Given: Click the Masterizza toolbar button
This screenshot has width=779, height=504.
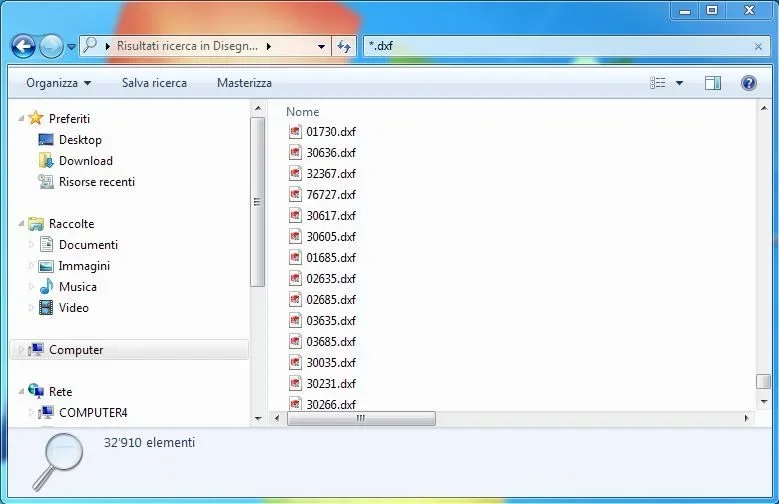Looking at the screenshot, I should coord(244,83).
